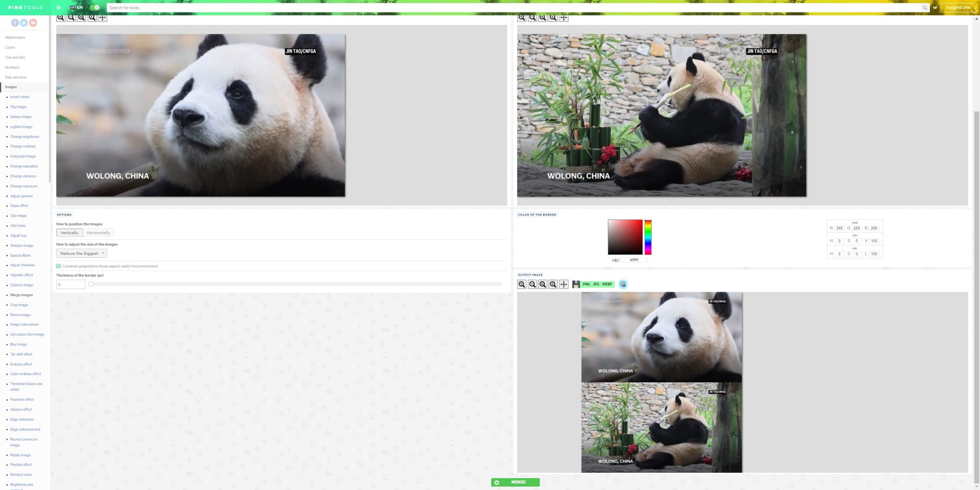Select the zoom in icon above the output image
The width and height of the screenshot is (980, 490).
[x=522, y=284]
